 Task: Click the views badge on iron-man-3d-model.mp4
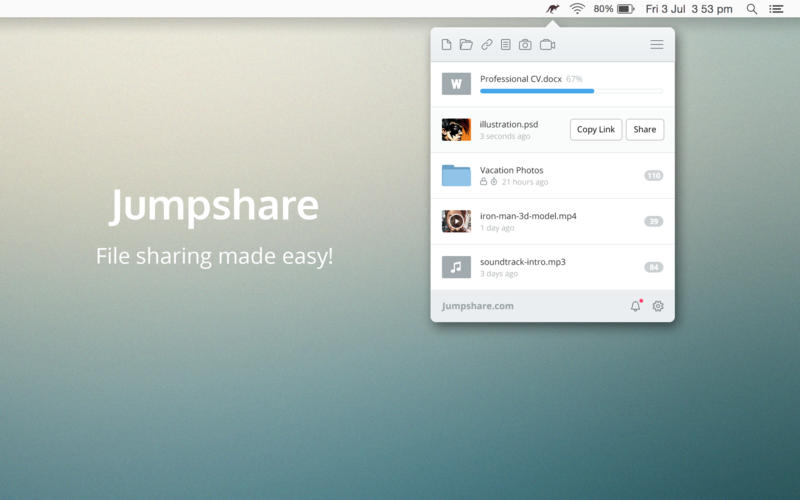[654, 221]
